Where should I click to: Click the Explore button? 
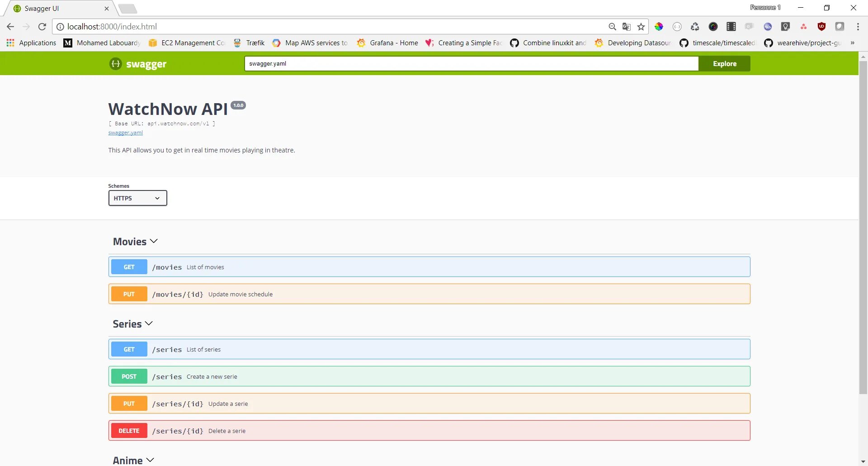(x=724, y=63)
